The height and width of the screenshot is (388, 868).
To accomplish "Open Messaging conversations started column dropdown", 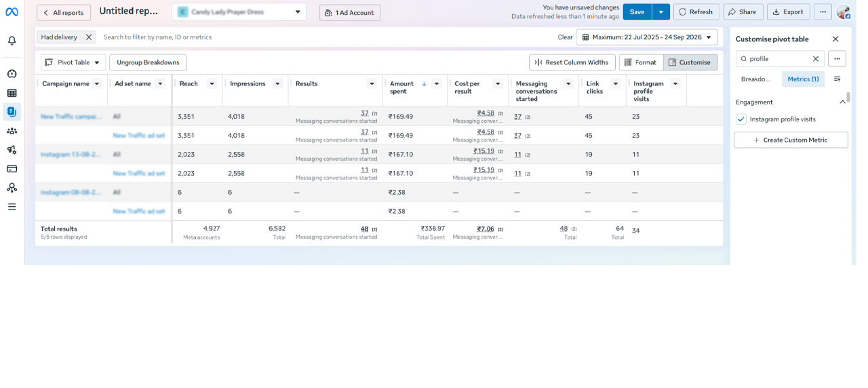I will pos(569,84).
